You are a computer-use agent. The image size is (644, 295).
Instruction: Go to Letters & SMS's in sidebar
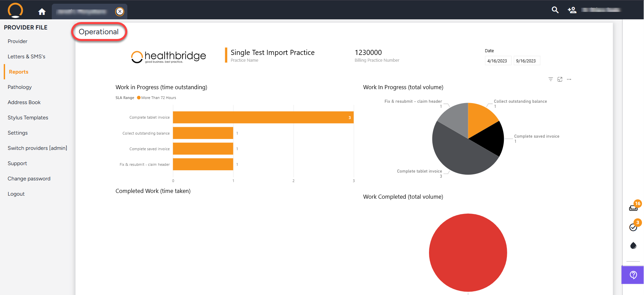pos(26,57)
